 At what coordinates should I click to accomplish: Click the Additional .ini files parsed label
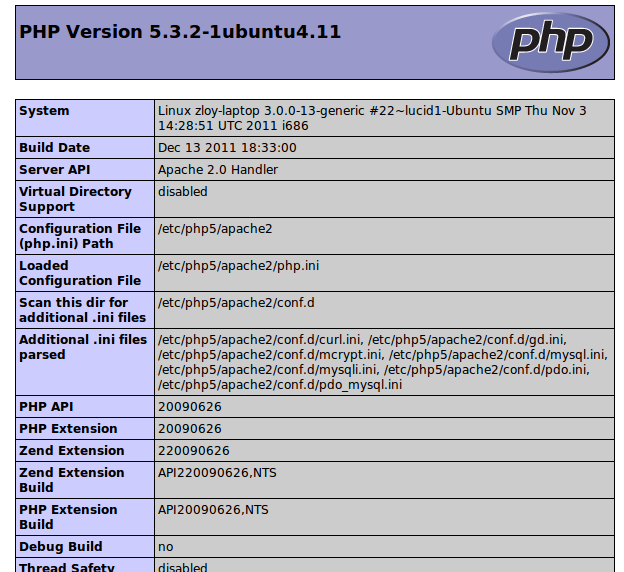[82, 347]
